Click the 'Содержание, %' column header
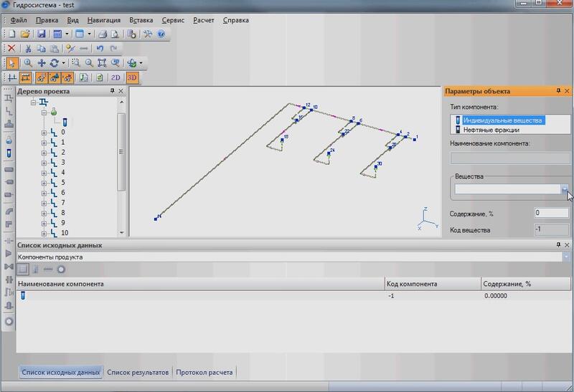 507,284
